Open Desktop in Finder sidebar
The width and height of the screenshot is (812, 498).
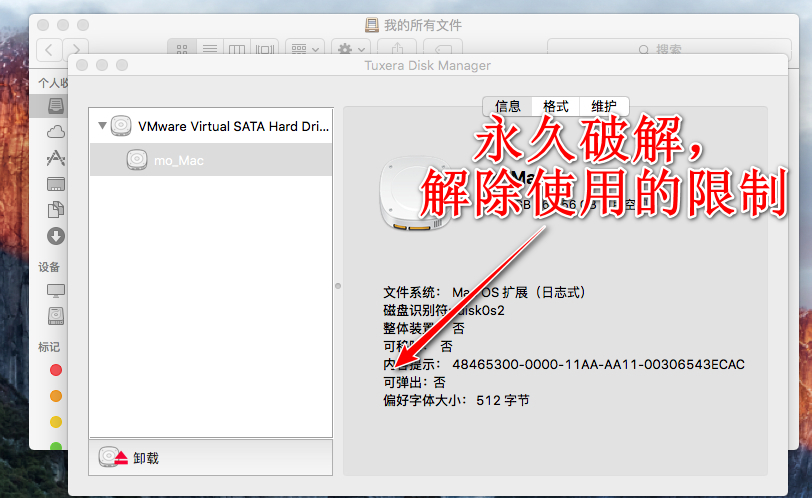(55, 184)
